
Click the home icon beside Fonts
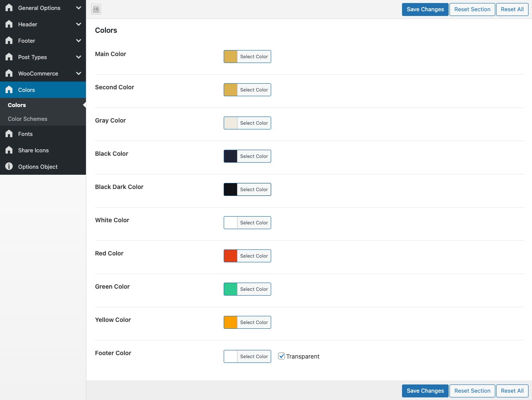(9, 134)
